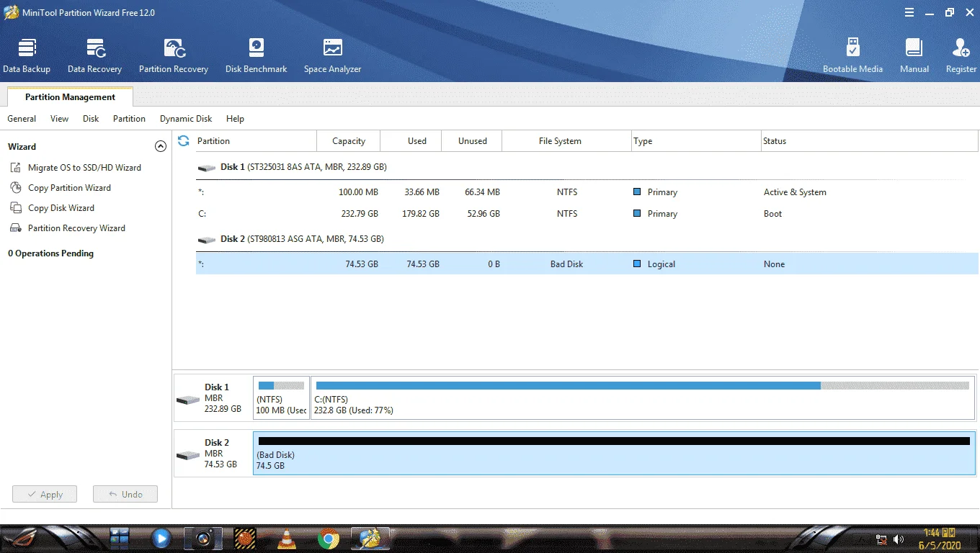This screenshot has height=553, width=980.
Task: Open the View menu
Action: point(60,119)
